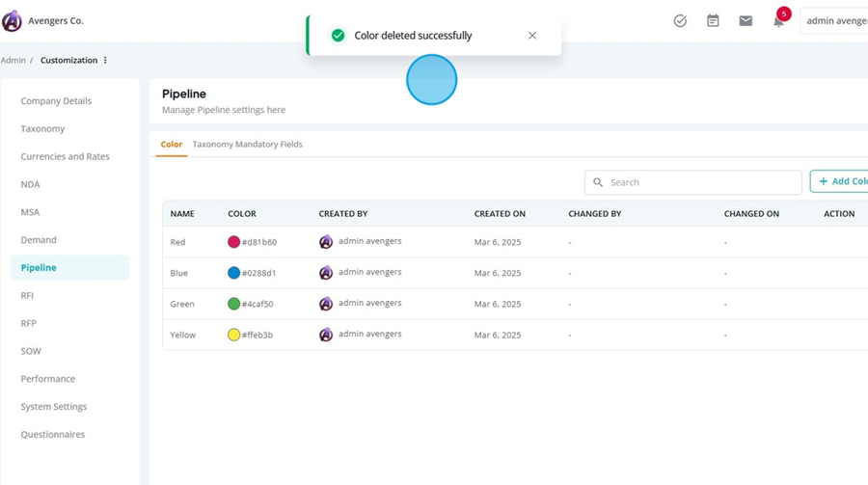This screenshot has width=868, height=485.
Task: Click the Avengers Co. company name
Action: click(x=55, y=21)
